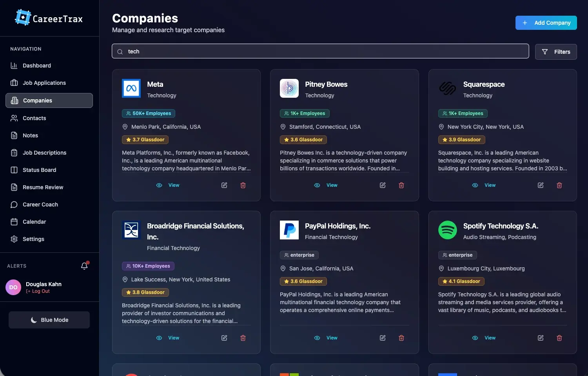Click edit icon on Spotify Technology card
The image size is (588, 376).
tap(540, 338)
